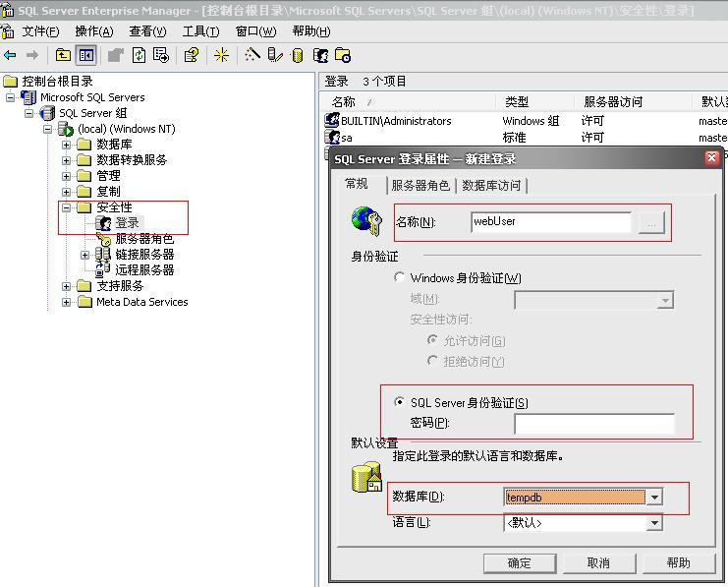Click the 名称 input field
728x587 pixels.
click(550, 222)
